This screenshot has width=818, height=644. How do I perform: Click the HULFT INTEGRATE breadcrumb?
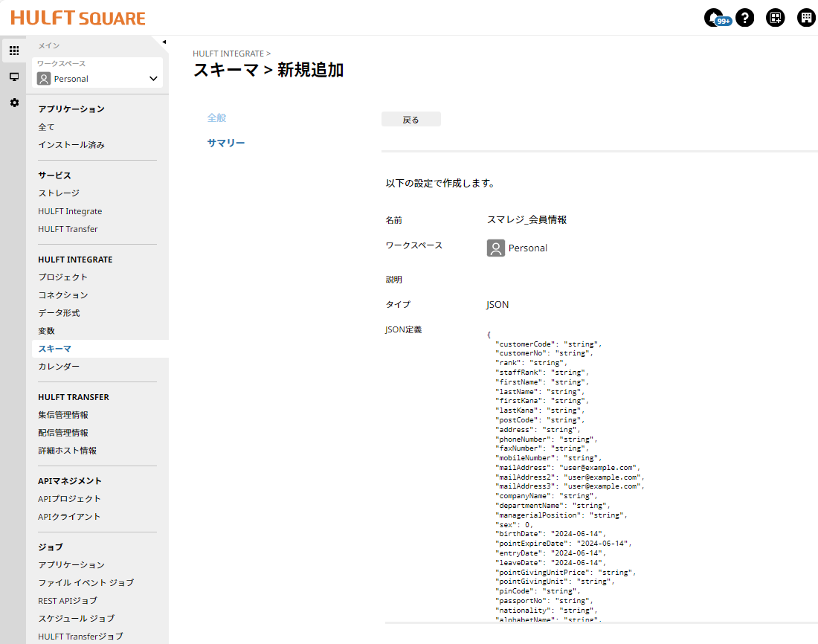click(228, 54)
